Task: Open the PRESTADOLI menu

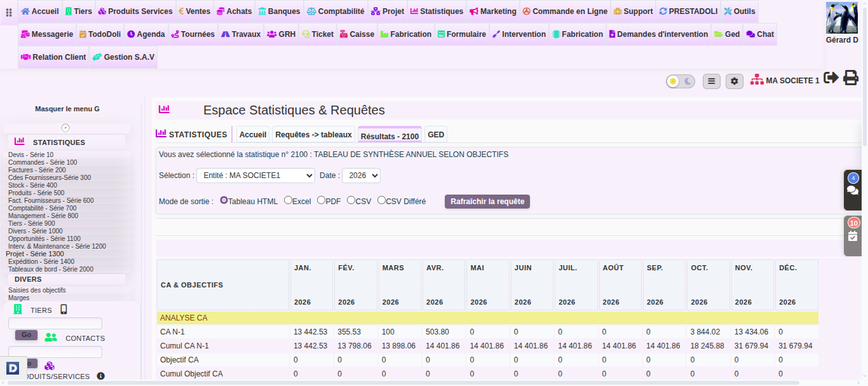Action: coord(688,11)
